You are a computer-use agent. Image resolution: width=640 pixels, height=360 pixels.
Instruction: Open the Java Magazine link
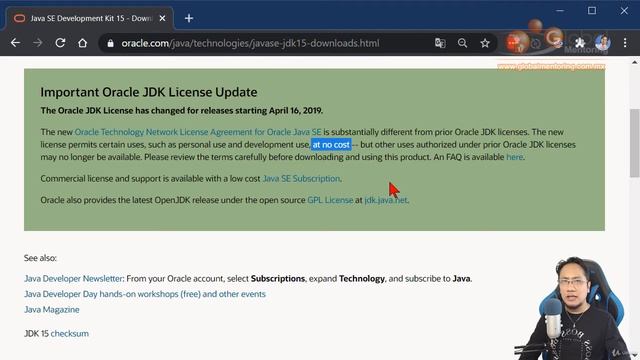[52, 309]
